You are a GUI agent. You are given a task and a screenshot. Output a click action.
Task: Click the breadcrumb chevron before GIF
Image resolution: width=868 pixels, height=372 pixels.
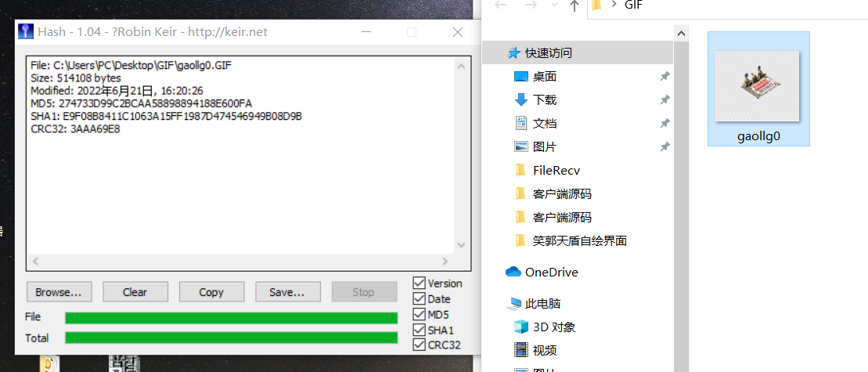click(614, 5)
